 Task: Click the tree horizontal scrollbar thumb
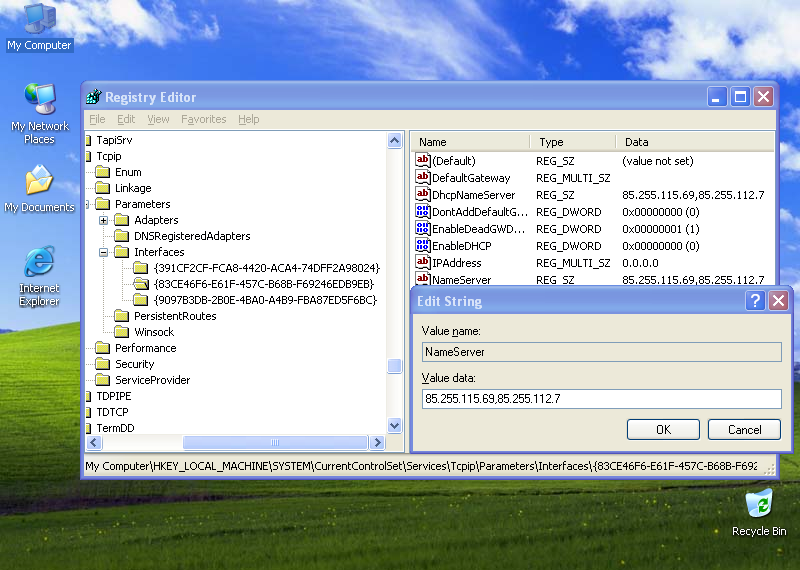coord(275,442)
